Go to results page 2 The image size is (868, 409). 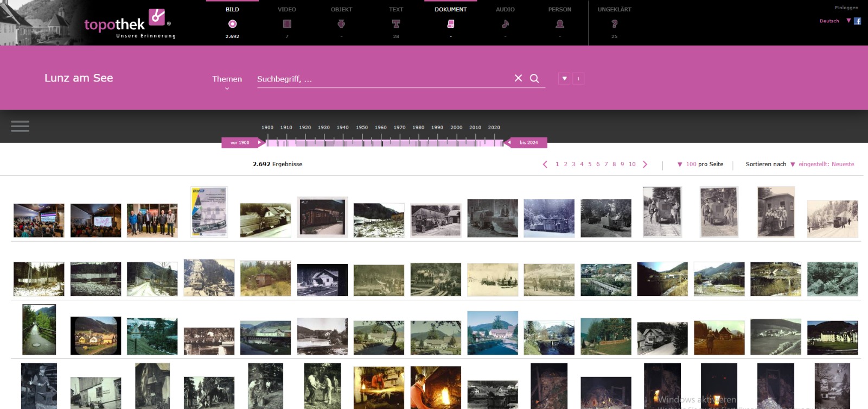[x=565, y=164]
